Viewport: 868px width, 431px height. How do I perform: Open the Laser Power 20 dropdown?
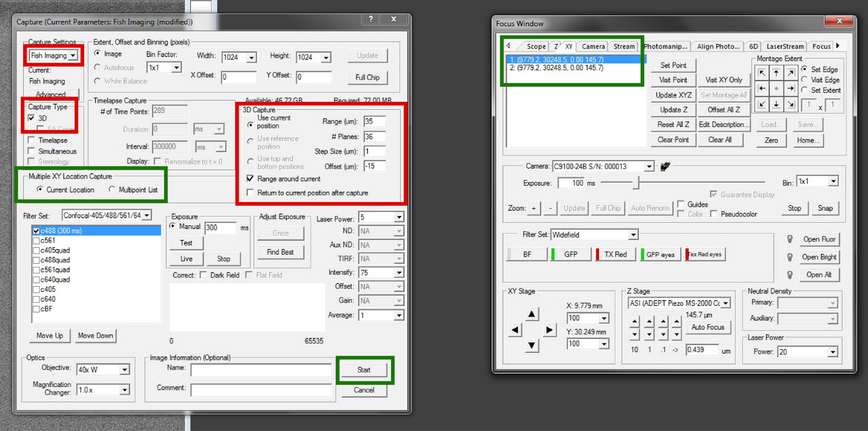[x=833, y=352]
